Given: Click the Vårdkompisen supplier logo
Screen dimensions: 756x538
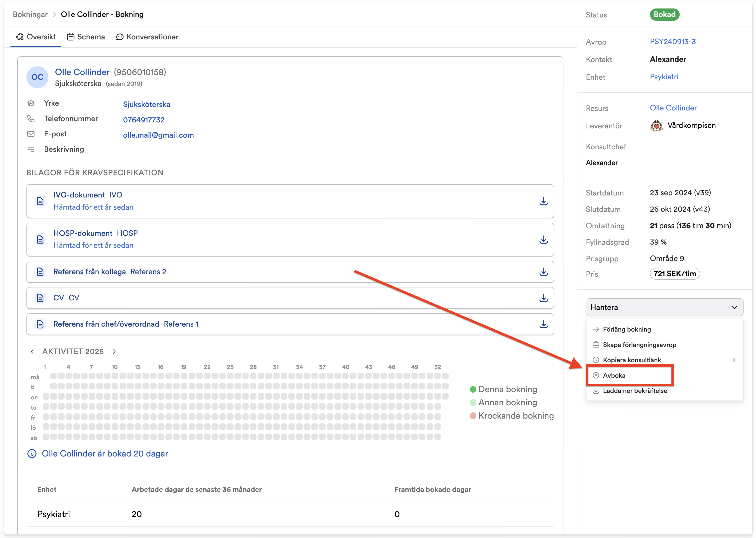Looking at the screenshot, I should tap(656, 126).
